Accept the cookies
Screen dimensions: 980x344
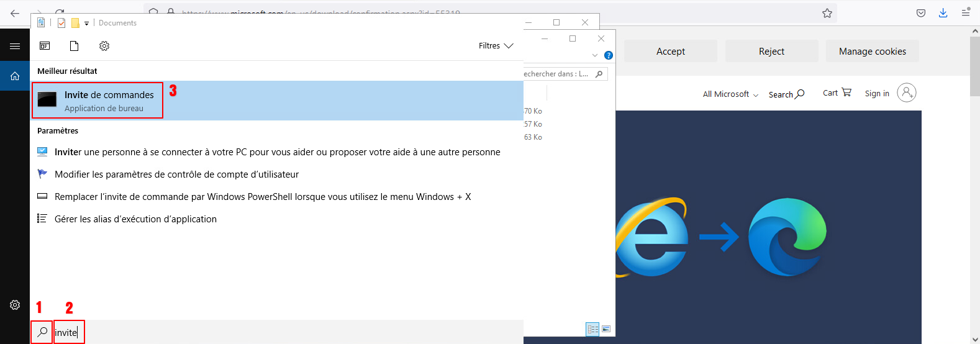670,52
